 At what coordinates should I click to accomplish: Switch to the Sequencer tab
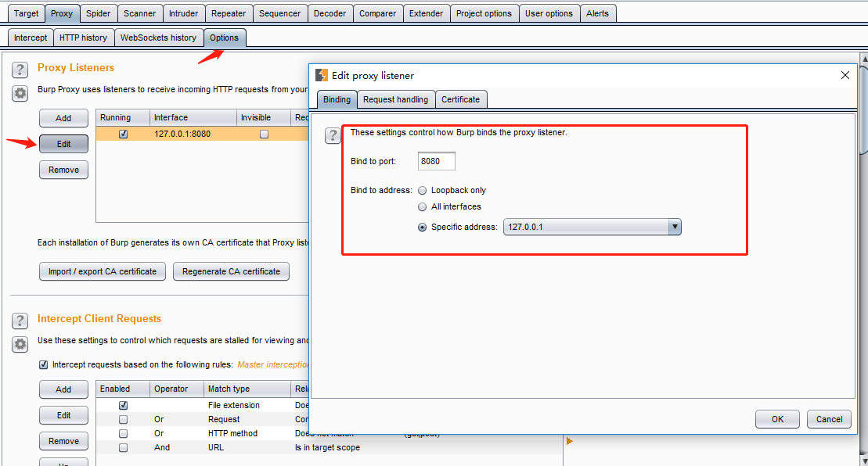pos(279,13)
